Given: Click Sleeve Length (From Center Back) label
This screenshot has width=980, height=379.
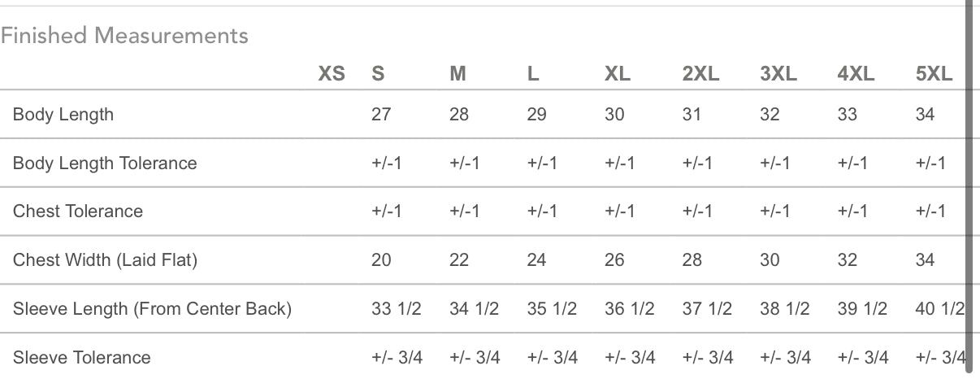Looking at the screenshot, I should [152, 309].
